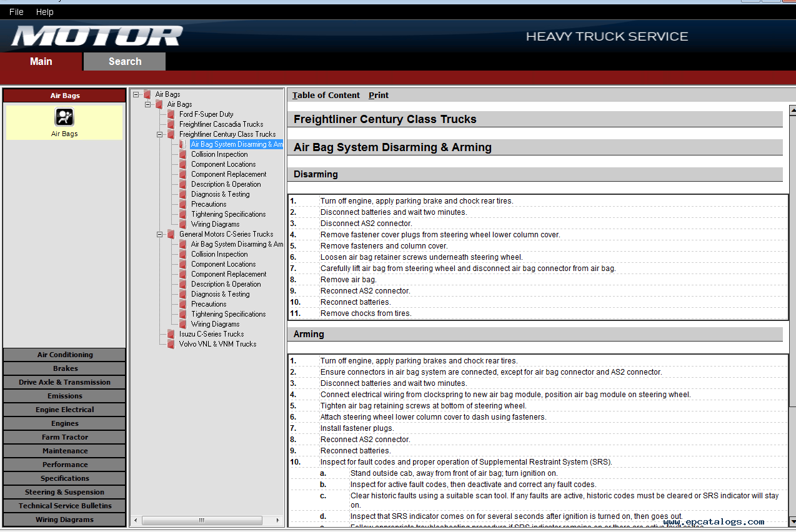Screen dimensions: 796x532
Task: Click the Table of Content link
Action: pos(326,96)
